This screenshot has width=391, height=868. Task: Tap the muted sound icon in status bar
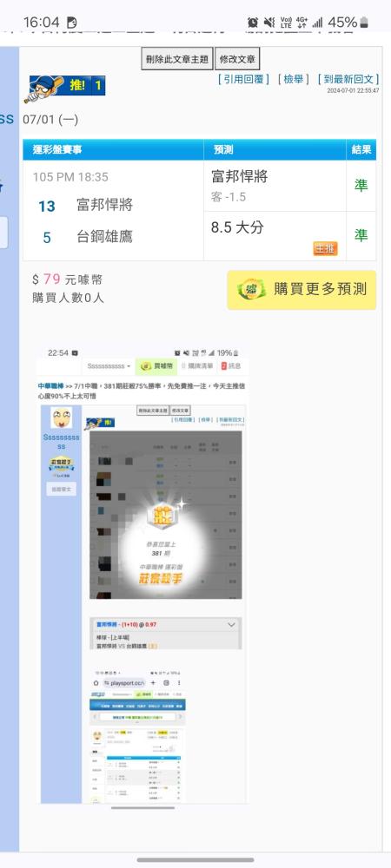coord(269,23)
